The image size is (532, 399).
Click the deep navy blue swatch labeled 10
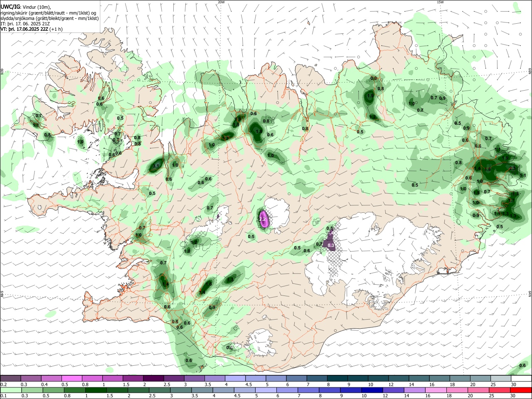coord(372,390)
